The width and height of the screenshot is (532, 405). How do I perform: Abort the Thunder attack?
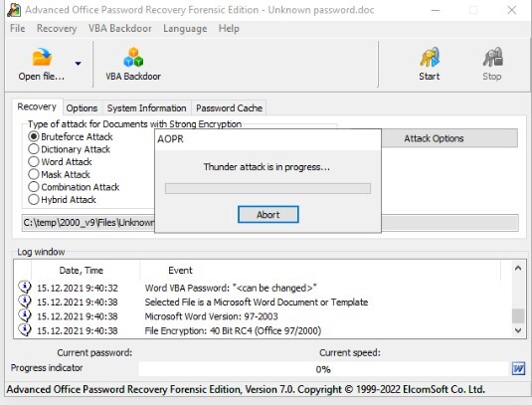coord(268,215)
